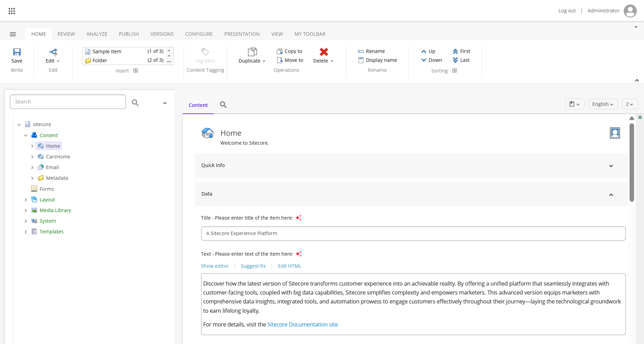Click the Log out link
This screenshot has width=644, height=344.
[x=567, y=11]
